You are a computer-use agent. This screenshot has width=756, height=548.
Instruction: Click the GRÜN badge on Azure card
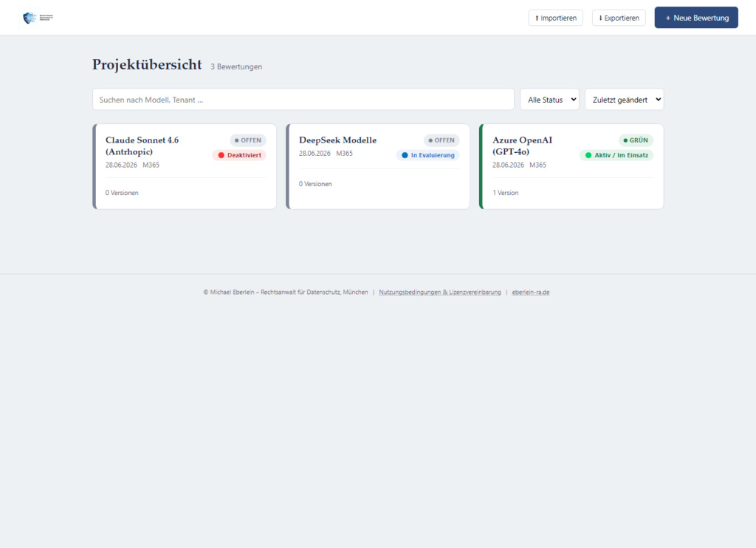[636, 140]
